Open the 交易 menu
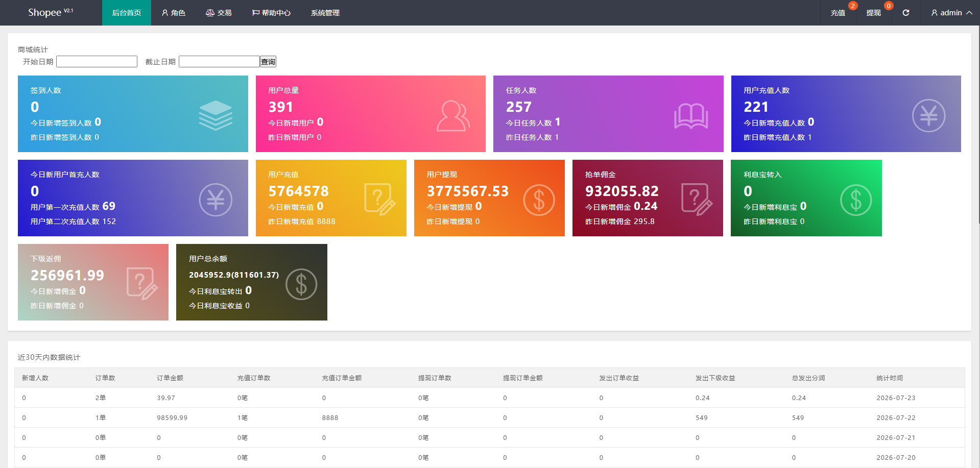The image size is (980, 468). click(219, 13)
